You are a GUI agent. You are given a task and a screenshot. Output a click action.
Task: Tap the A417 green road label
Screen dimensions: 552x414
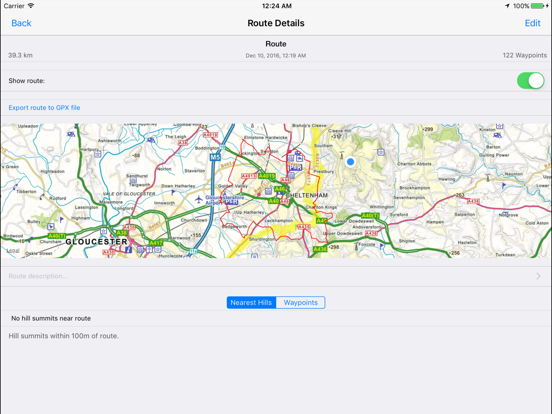156,243
